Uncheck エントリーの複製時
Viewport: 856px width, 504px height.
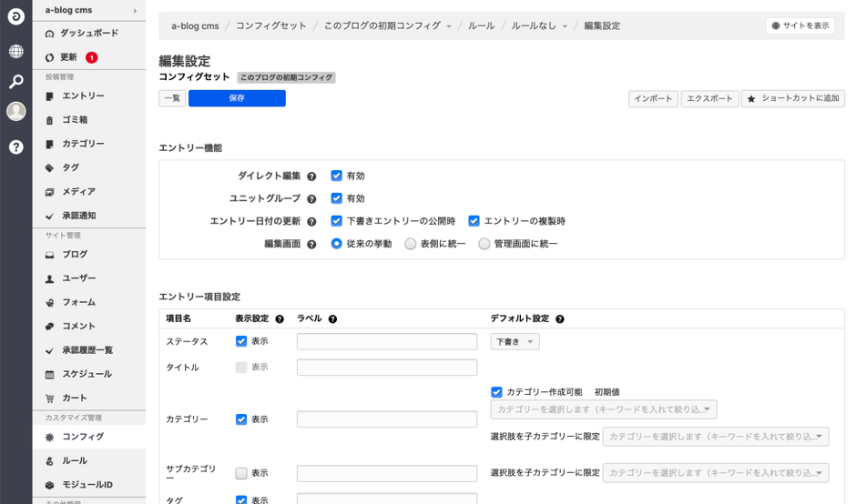coord(474,221)
